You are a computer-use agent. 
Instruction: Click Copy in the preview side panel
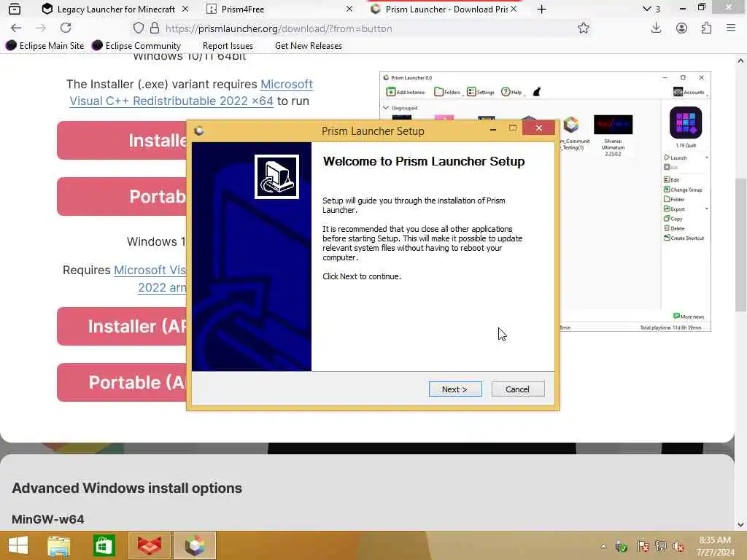[673, 219]
